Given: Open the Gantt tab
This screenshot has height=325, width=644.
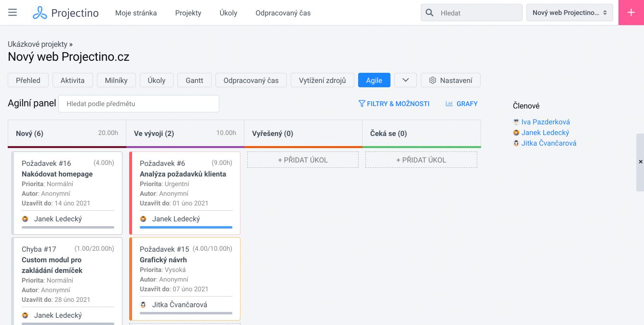Looking at the screenshot, I should coord(194,80).
